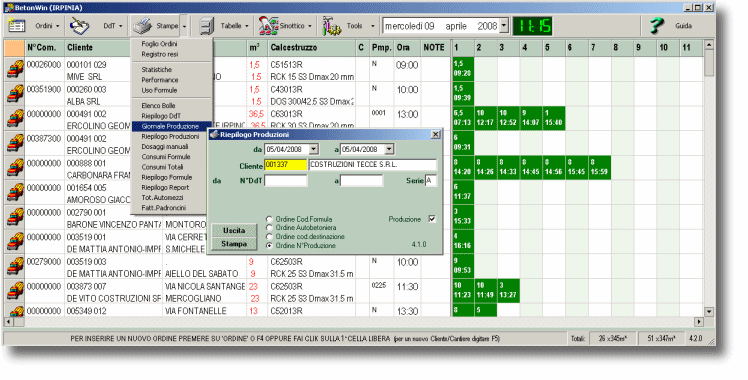Screen dimensions: 748x380
Task: Open the 'a' date dropdown in dialog
Action: point(389,149)
